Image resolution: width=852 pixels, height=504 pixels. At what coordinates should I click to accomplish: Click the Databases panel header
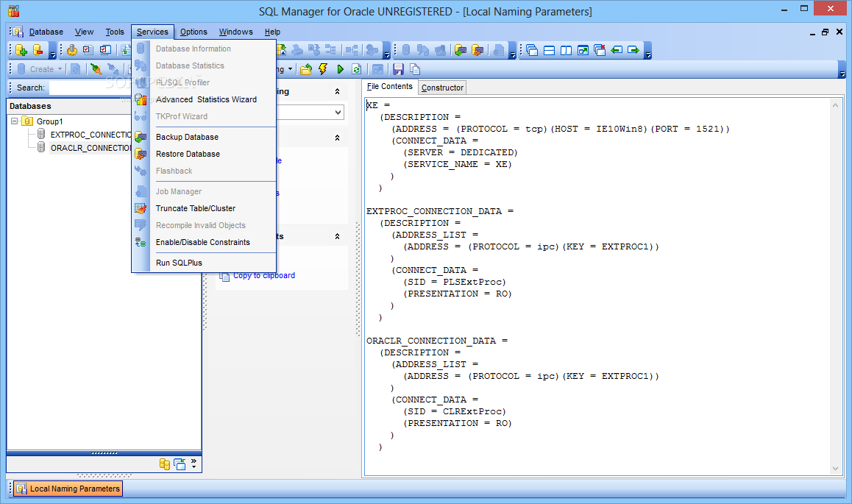coord(104,106)
